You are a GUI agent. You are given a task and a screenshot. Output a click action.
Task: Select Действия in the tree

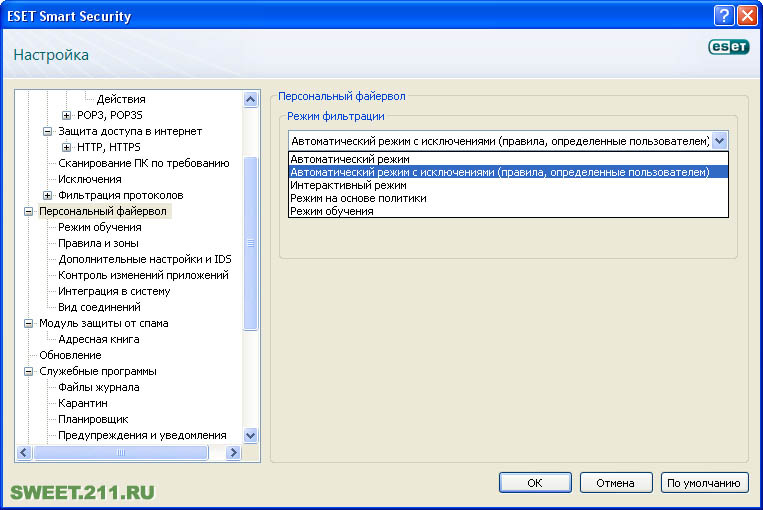point(121,99)
